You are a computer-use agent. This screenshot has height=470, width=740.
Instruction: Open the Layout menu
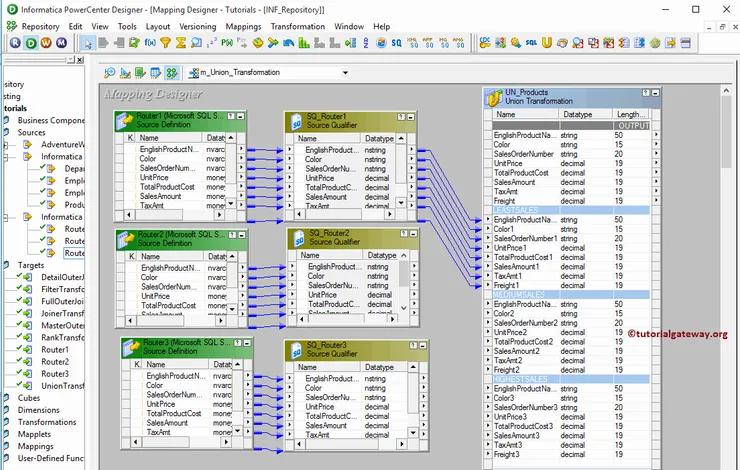coord(158,26)
